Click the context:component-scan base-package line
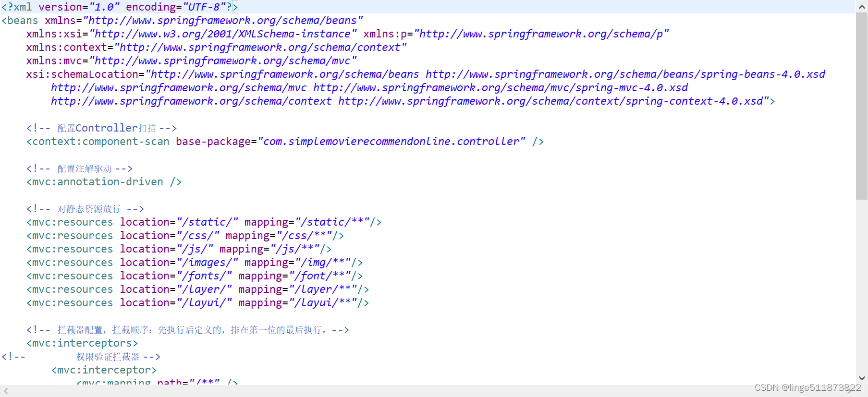Image resolution: width=868 pixels, height=397 pixels. (x=285, y=142)
